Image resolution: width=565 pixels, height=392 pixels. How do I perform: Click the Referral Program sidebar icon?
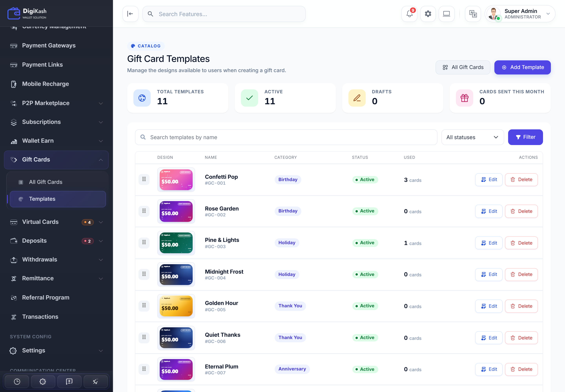(x=14, y=298)
